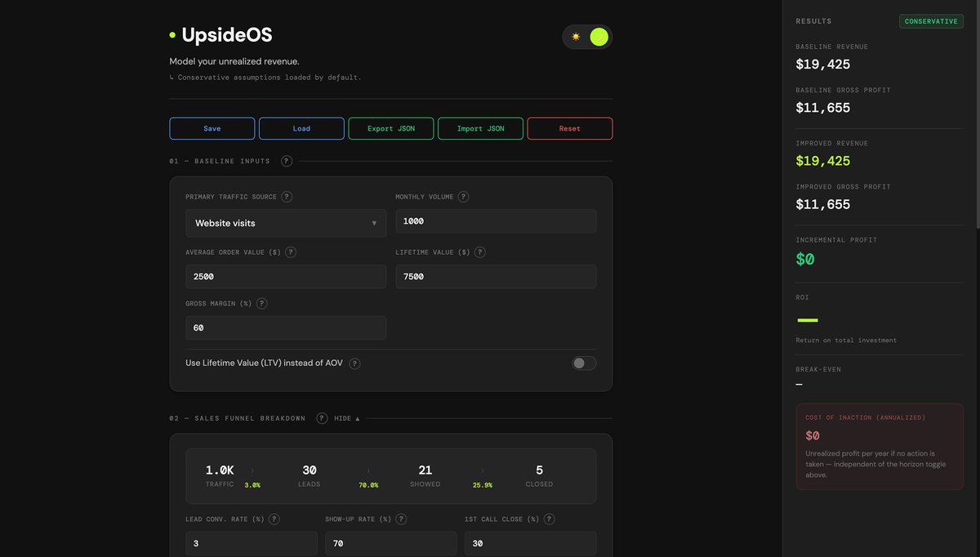
Task: Click the '1.0K' Traffic funnel value
Action: point(220,470)
